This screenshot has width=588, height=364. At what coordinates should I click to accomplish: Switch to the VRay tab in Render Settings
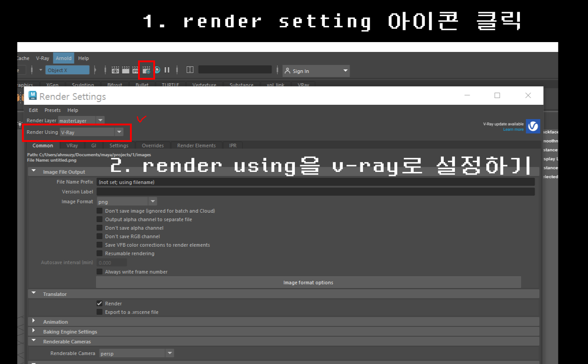[x=72, y=146]
